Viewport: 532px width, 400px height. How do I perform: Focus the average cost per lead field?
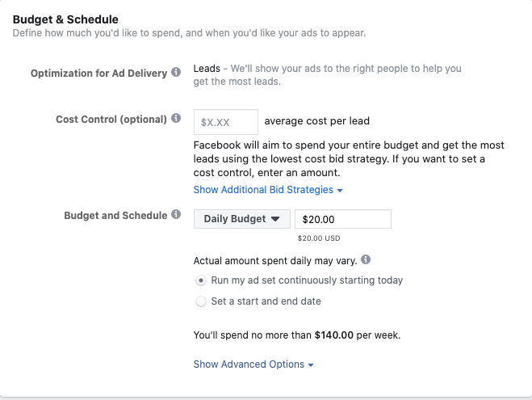[225, 122]
